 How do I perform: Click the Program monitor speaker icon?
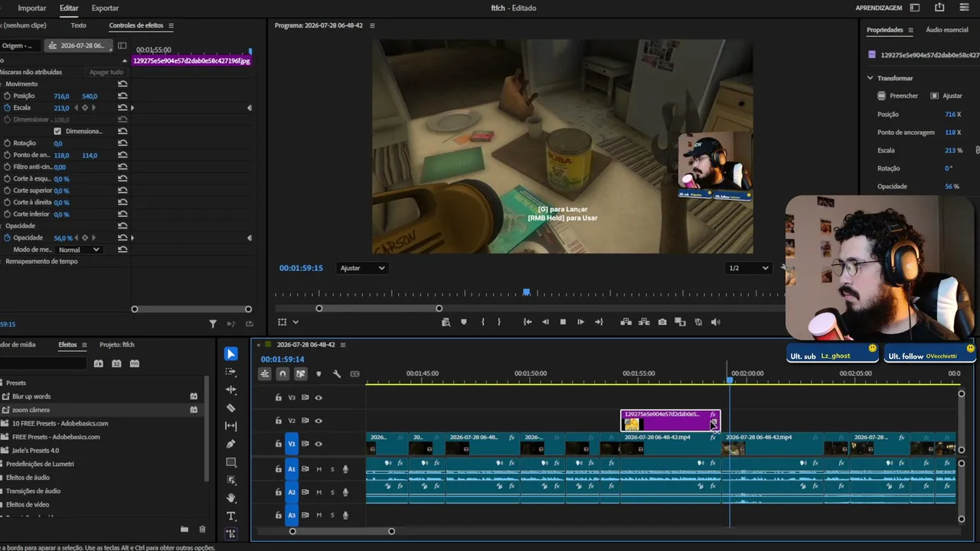pos(715,322)
